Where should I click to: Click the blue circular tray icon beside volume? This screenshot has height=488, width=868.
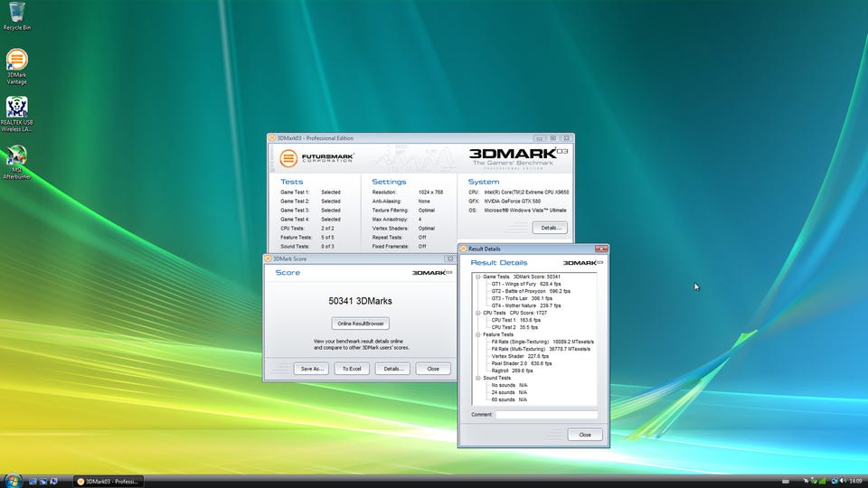(835, 481)
